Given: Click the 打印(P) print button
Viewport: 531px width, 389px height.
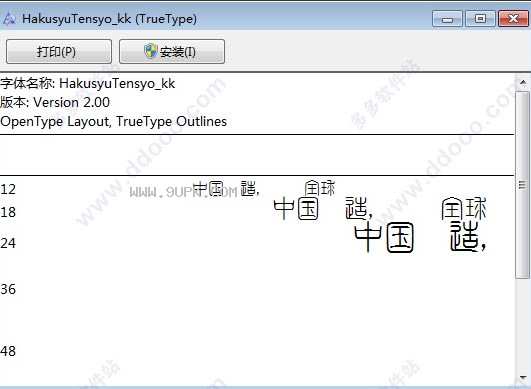Looking at the screenshot, I should click(59, 51).
